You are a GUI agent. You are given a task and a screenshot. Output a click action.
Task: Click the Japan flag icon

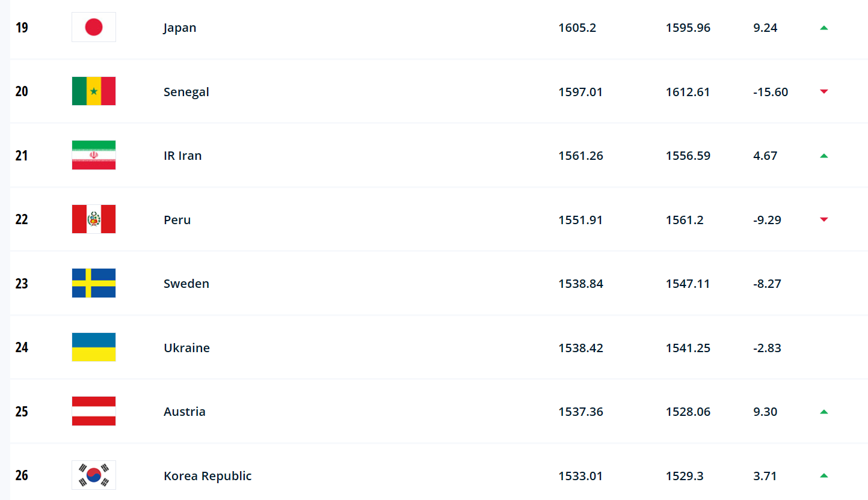point(94,28)
